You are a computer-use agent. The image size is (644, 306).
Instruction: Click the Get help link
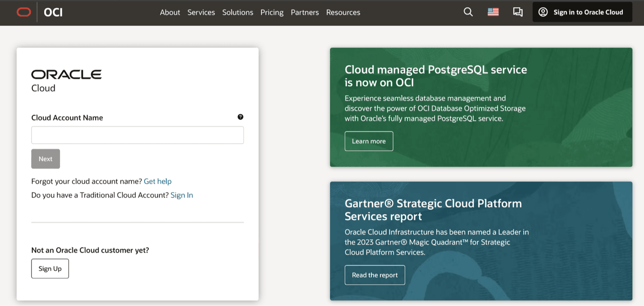click(x=158, y=181)
